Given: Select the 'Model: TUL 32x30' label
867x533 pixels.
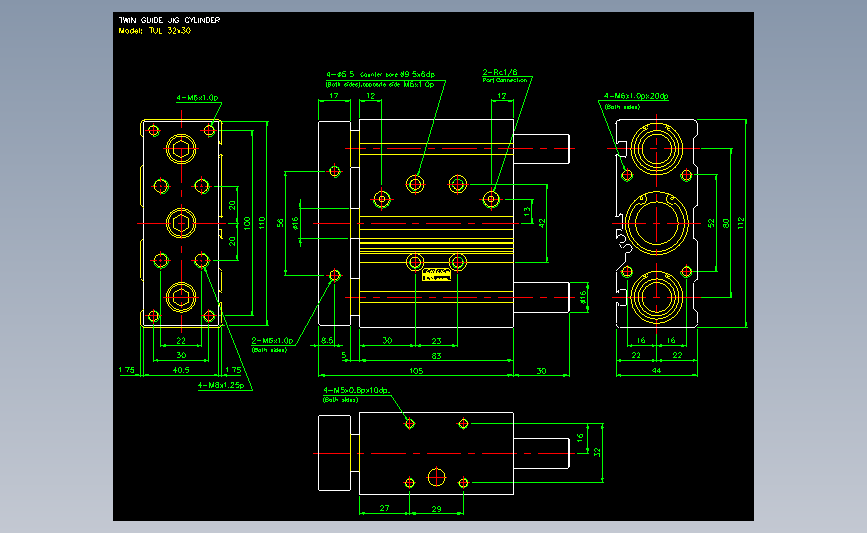Looking at the screenshot, I should click(x=155, y=31).
